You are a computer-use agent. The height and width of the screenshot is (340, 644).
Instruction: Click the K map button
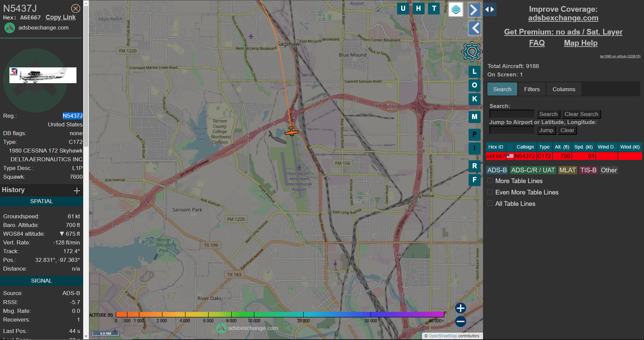474,99
